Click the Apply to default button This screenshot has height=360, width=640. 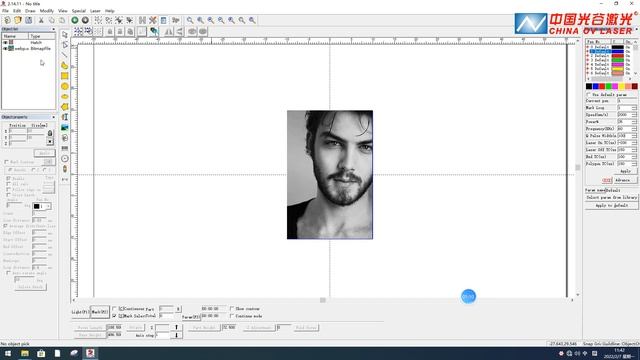coord(611,206)
